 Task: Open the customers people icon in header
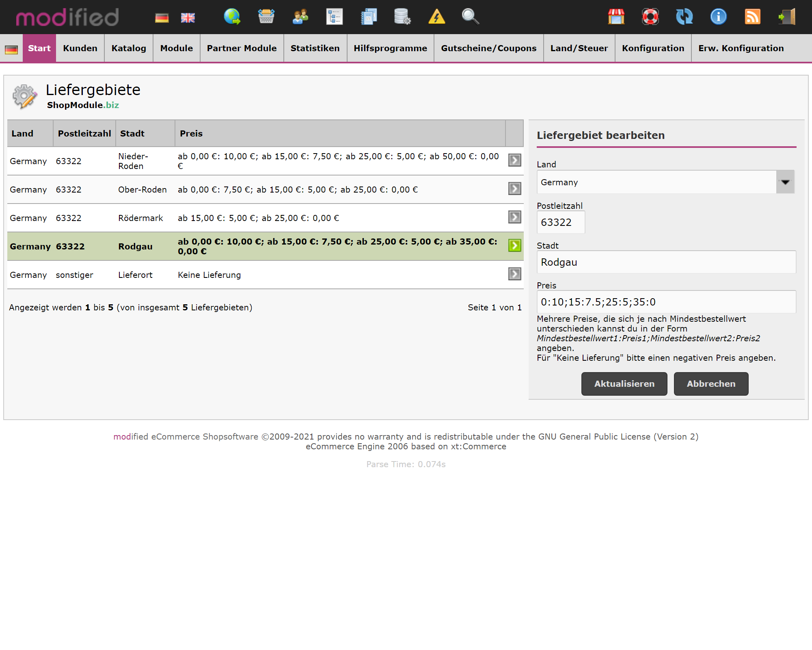(x=300, y=17)
